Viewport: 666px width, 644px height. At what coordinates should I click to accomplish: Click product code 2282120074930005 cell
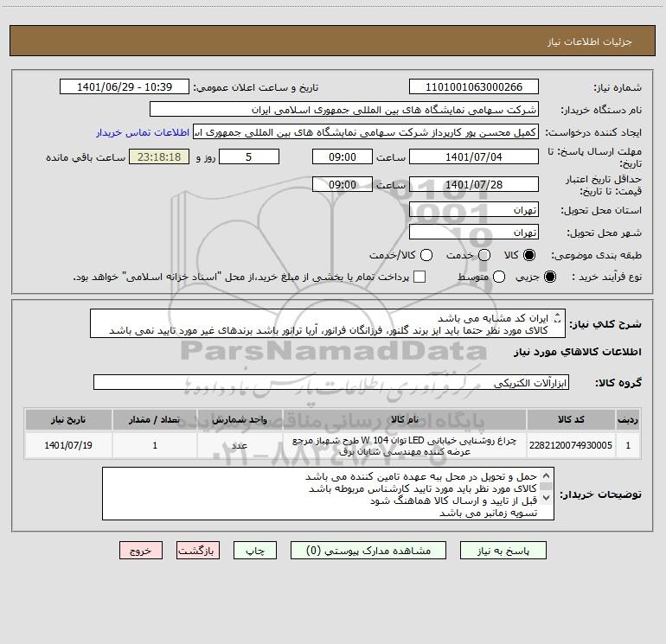click(571, 445)
